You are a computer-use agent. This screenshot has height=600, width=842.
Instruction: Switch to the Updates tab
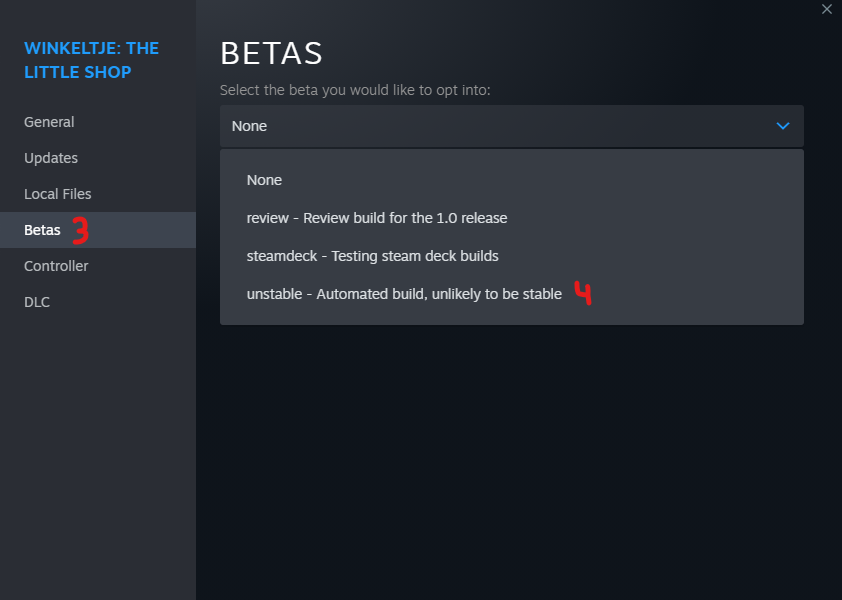(x=51, y=158)
